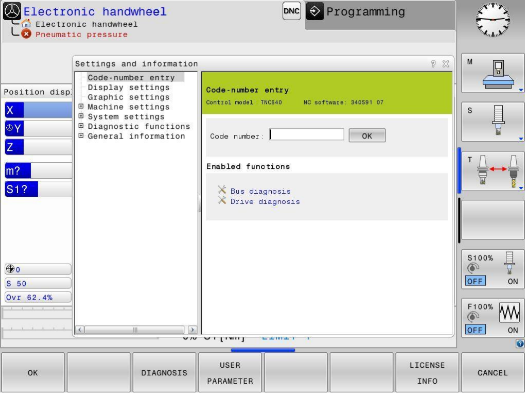This screenshot has height=393, width=525.
Task: Switch S100% spindle limit to ON
Action: (513, 281)
